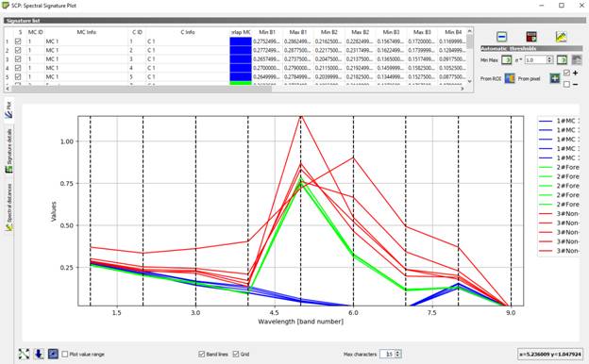Toggle checkbox for signature row 4
Image resolution: width=589 pixels, height=364 pixels.
click(18, 68)
